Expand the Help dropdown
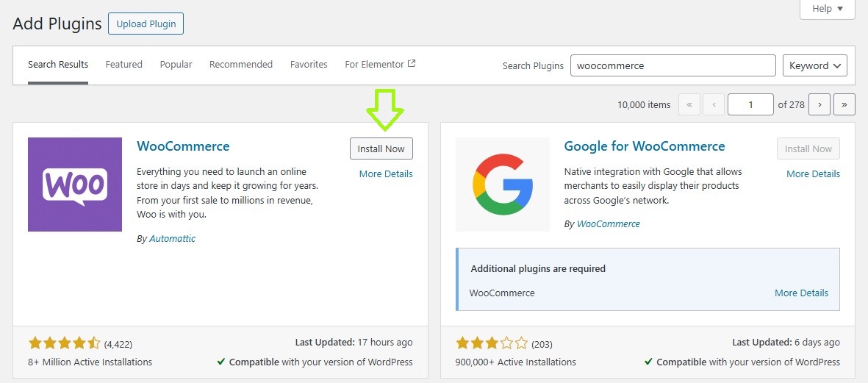 828,9
